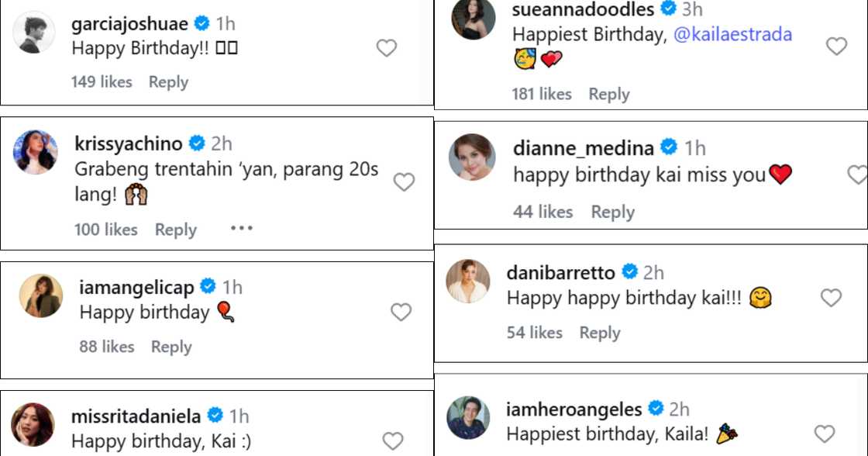Open more options on krissyachino's comment
The height and width of the screenshot is (456, 868).
(242, 229)
